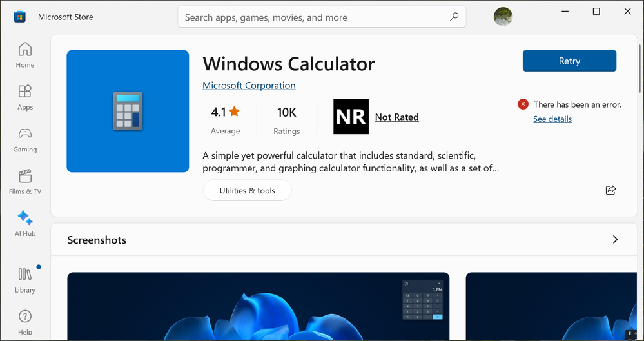Open the first calculator screenshot thumbnail
This screenshot has height=341, width=644.
pos(259,306)
